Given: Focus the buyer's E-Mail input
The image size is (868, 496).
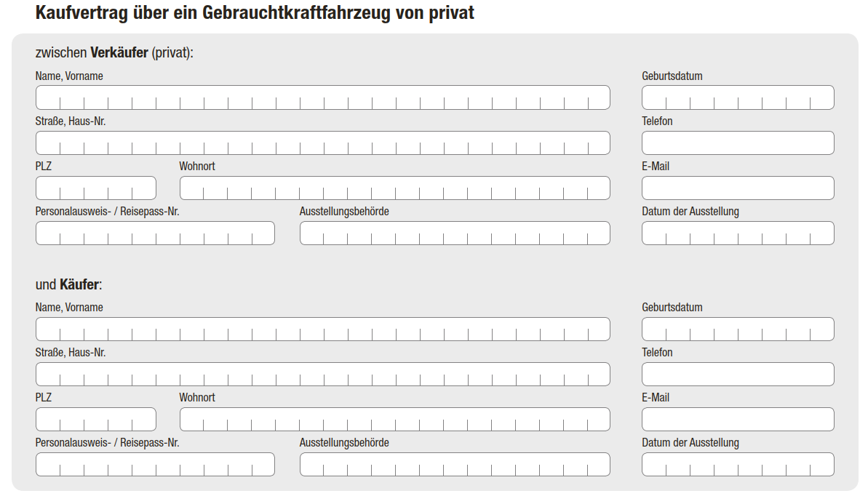Looking at the screenshot, I should [x=738, y=420].
